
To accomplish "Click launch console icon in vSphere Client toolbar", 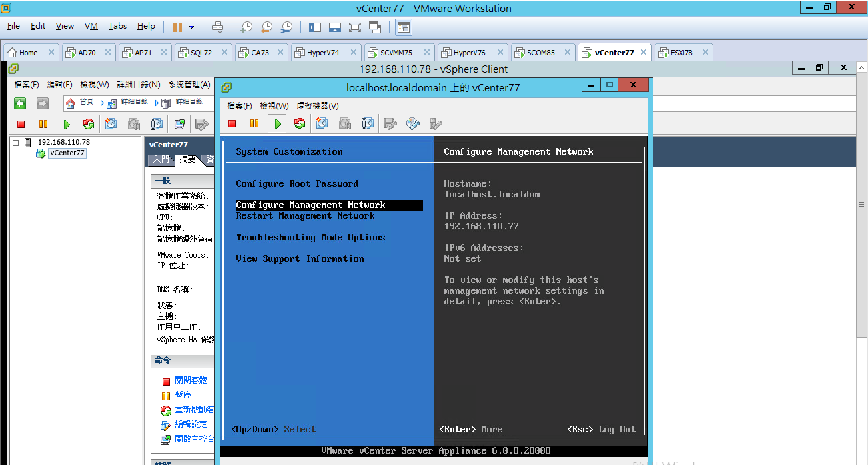I will coord(179,124).
